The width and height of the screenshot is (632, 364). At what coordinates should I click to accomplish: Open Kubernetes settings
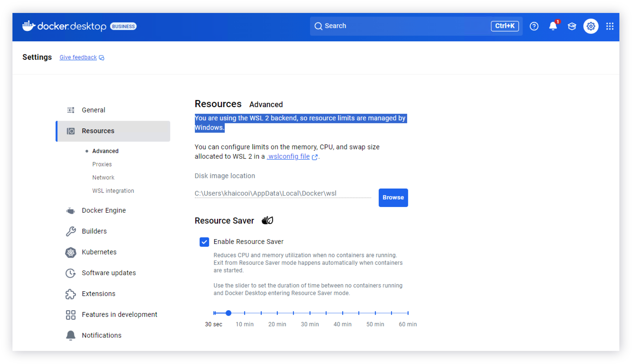tap(113, 252)
